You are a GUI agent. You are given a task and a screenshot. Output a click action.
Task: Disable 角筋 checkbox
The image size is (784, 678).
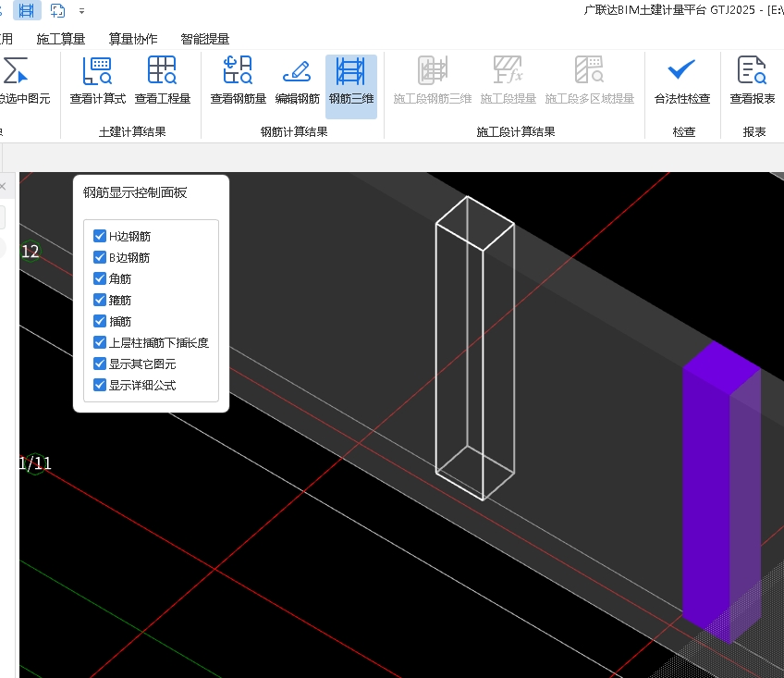[100, 278]
